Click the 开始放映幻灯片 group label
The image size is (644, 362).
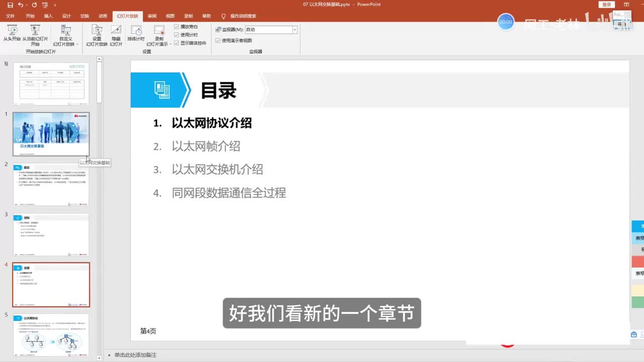[41, 51]
